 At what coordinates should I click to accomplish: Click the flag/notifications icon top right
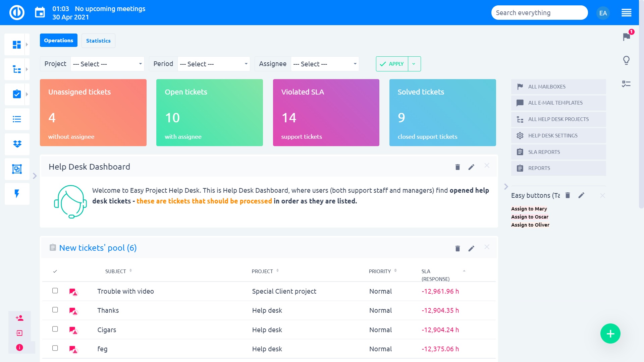click(627, 37)
